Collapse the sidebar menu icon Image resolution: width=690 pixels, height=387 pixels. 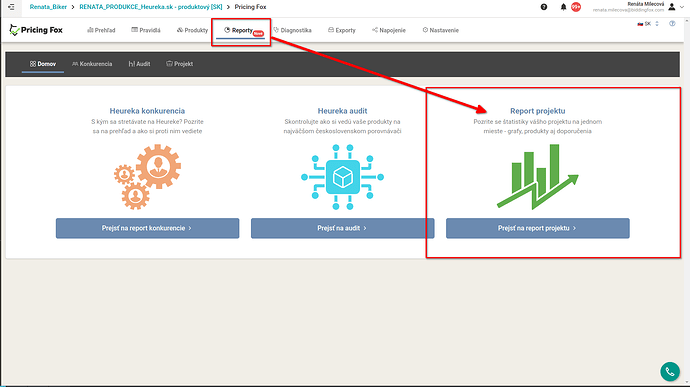[11, 7]
